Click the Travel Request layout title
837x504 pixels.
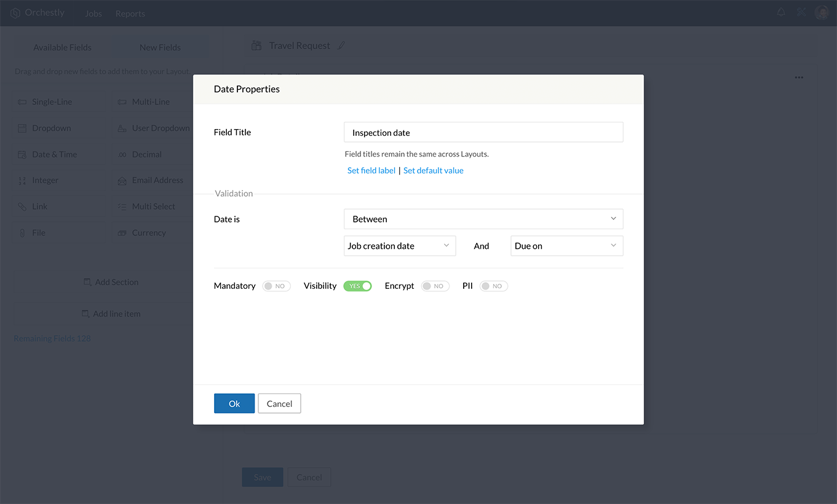[299, 45]
